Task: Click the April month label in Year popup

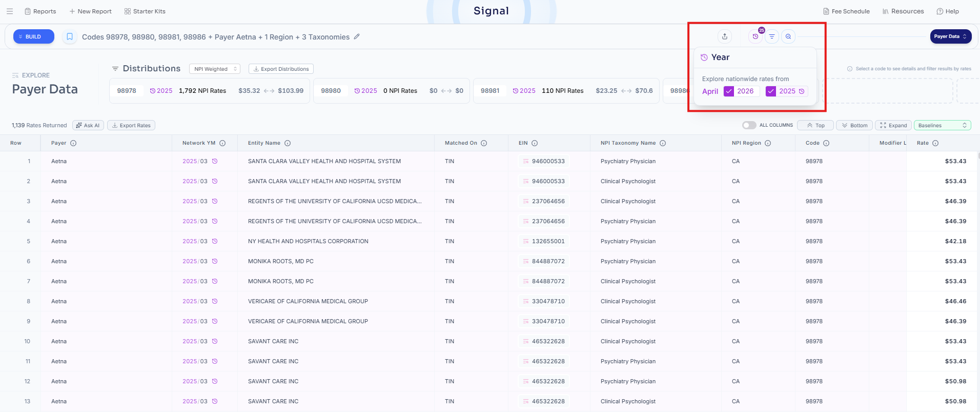Action: 710,91
